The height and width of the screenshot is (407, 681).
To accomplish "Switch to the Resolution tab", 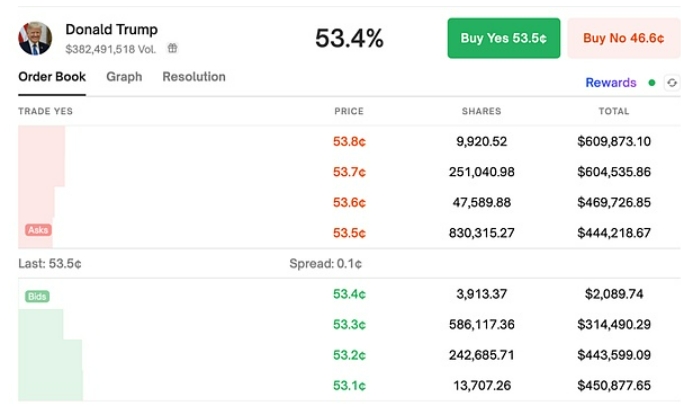I will coord(194,77).
